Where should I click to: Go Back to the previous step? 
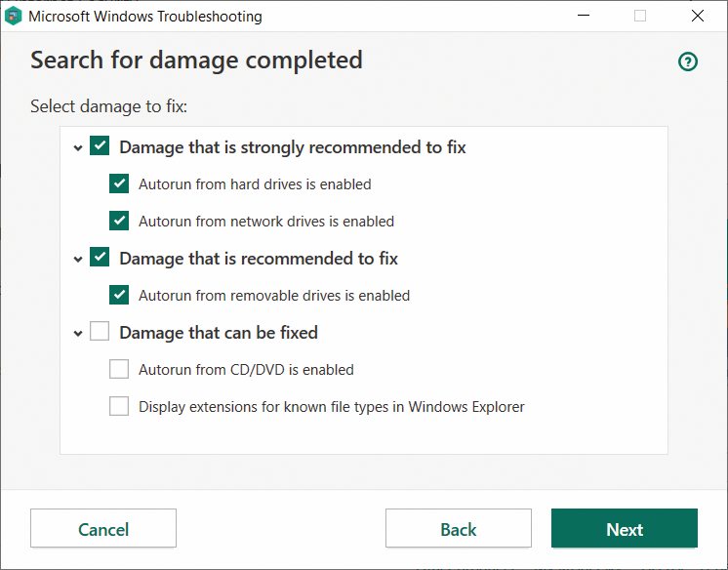click(x=459, y=528)
